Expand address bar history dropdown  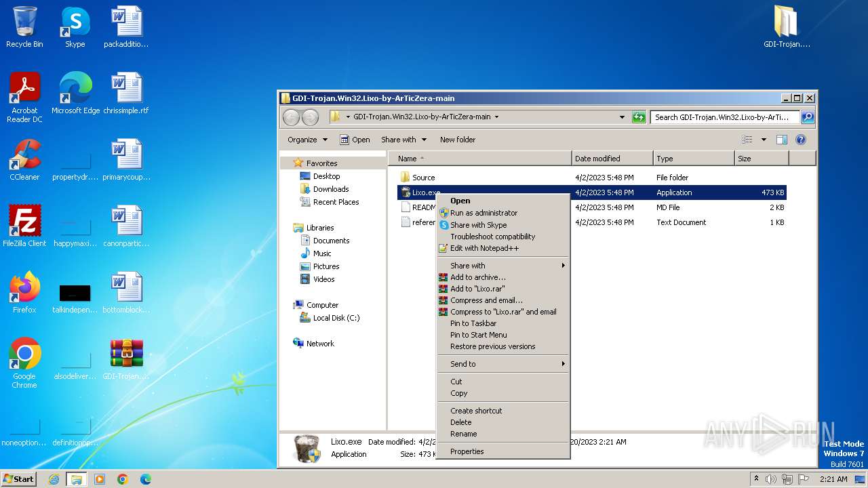point(622,117)
